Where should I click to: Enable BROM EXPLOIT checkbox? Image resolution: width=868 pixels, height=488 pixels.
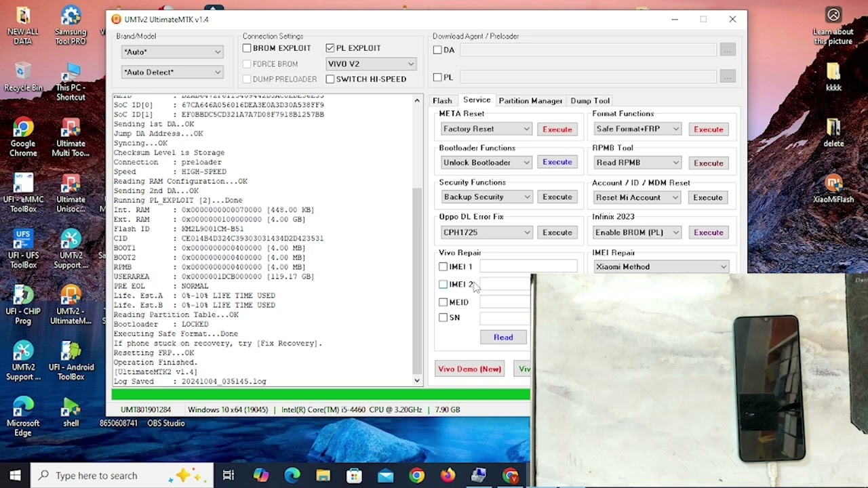pos(248,48)
